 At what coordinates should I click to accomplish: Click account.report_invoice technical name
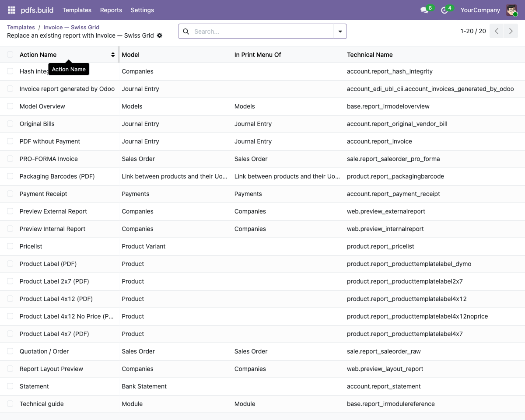379,141
